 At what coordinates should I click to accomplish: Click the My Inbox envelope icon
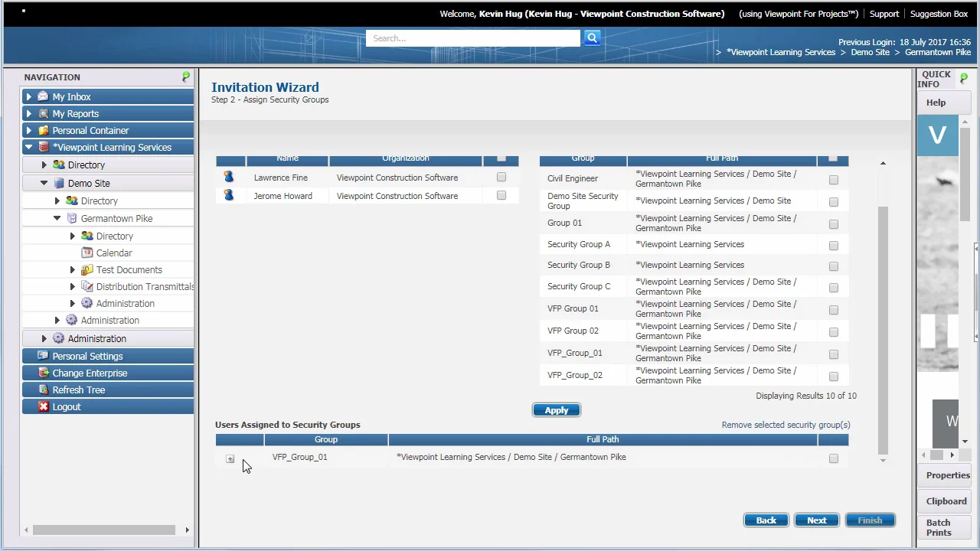44,96
